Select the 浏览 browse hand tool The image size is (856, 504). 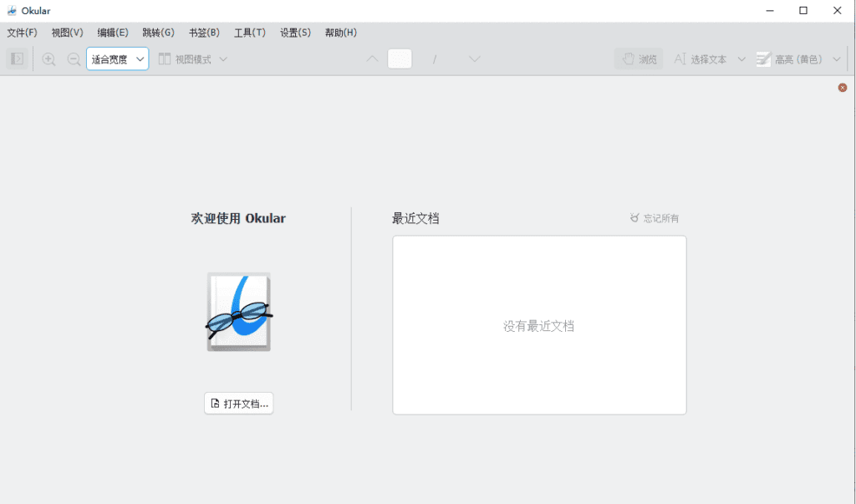639,59
